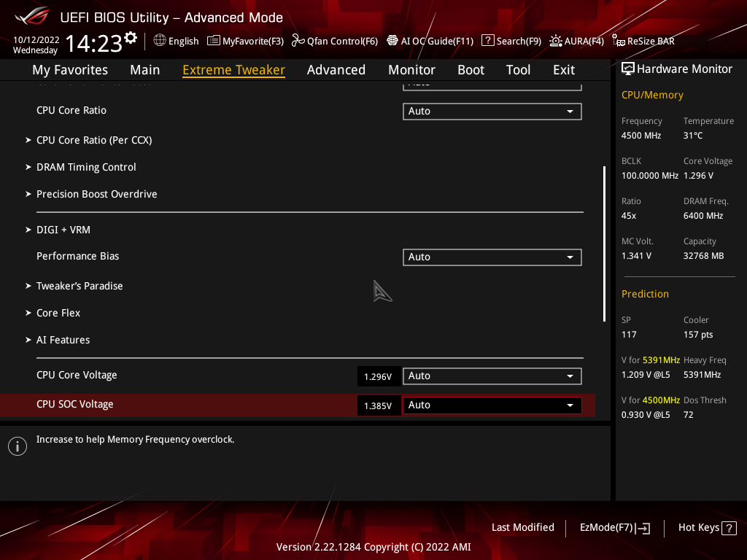The height and width of the screenshot is (560, 747).
Task: Click the BIOS version text at bottom
Action: coord(373,547)
